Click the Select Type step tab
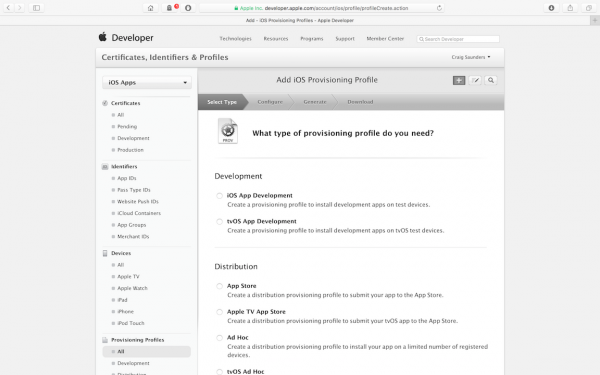This screenshot has height=375, width=600. pos(222,102)
